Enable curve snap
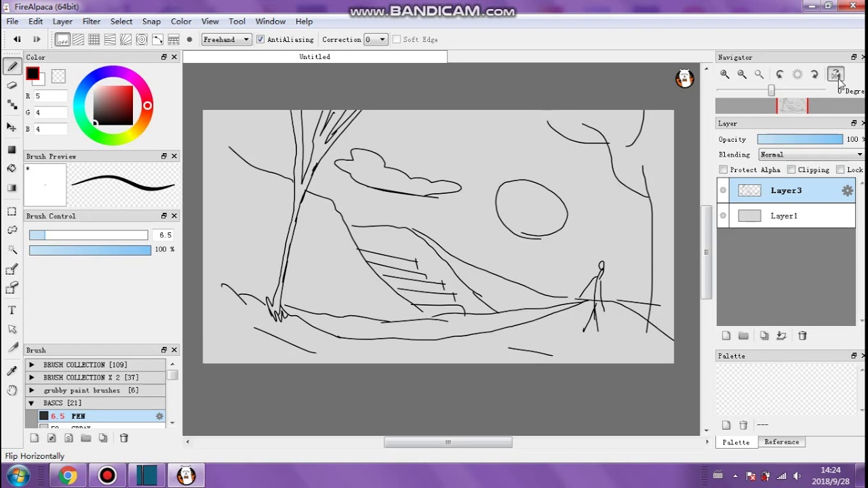 [157, 39]
